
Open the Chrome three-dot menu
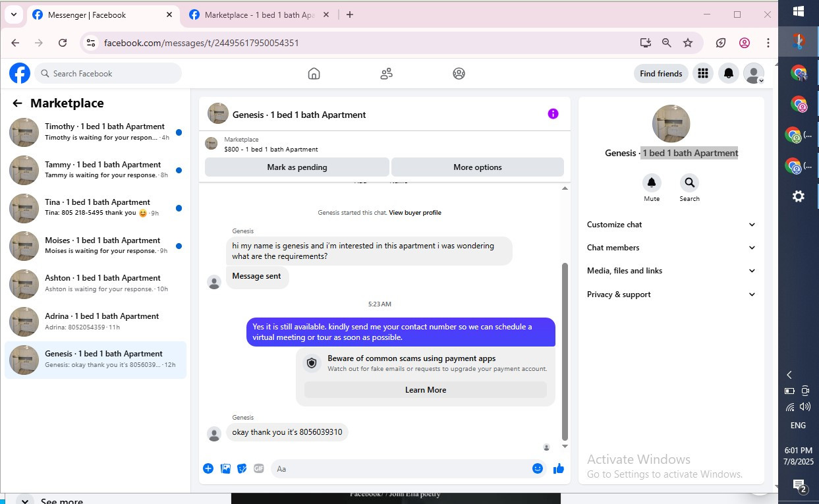[x=768, y=43]
